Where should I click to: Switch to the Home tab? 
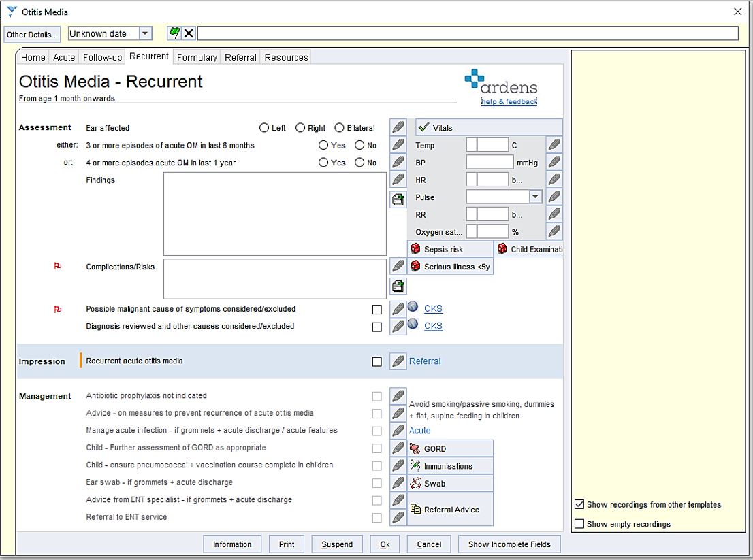(33, 57)
